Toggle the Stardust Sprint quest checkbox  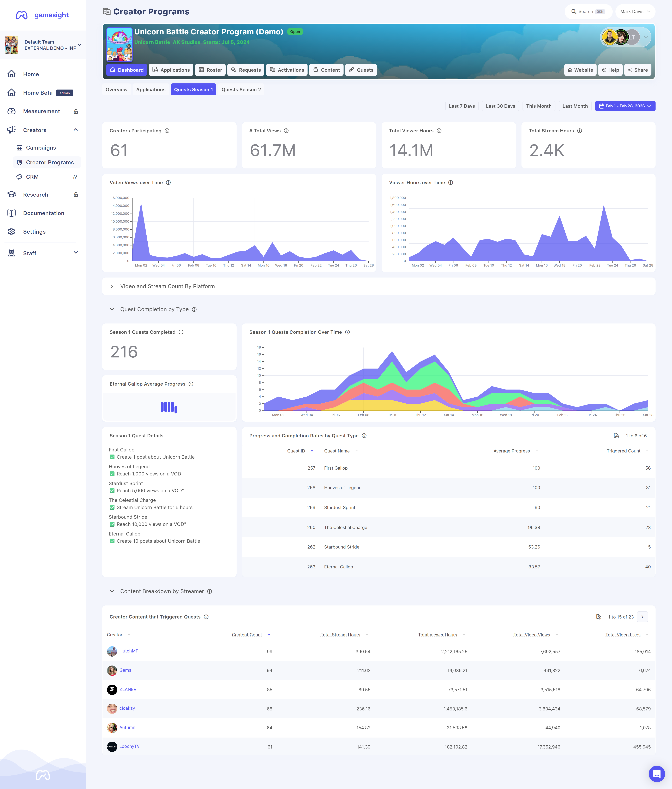[x=112, y=490]
